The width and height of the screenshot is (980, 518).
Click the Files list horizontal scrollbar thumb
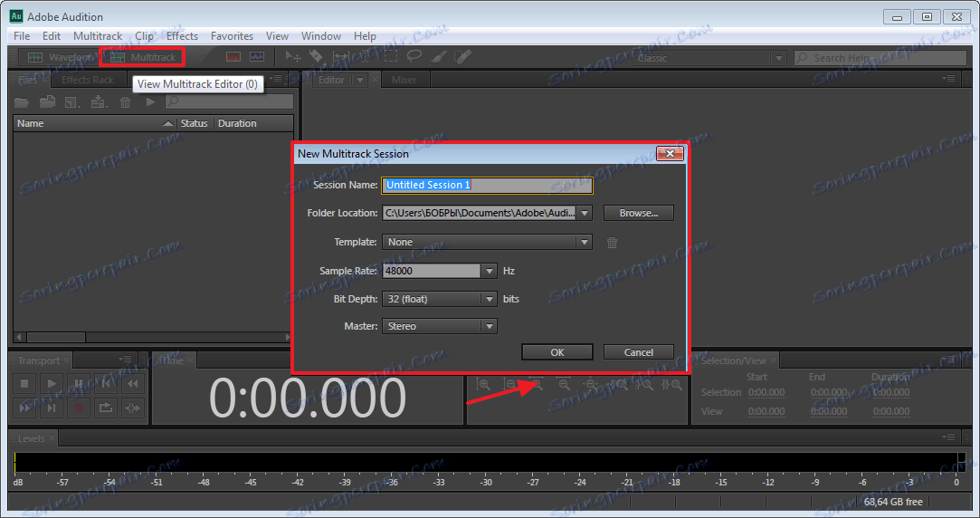[55, 337]
